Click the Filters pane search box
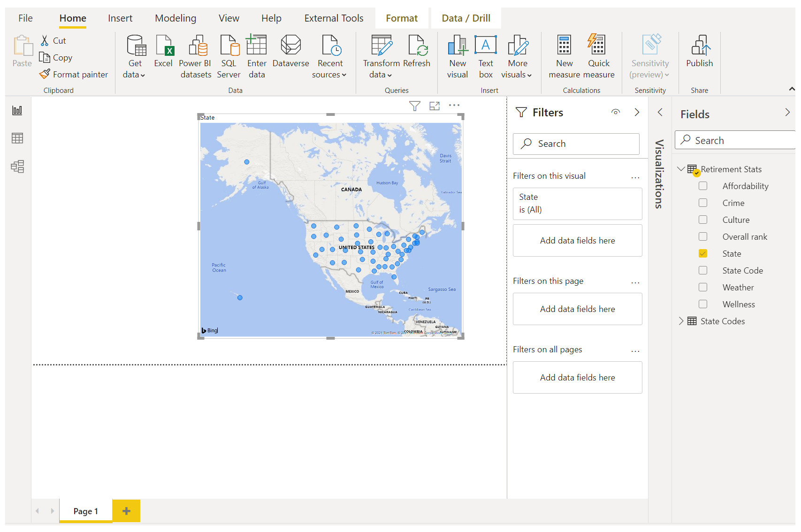The image size is (801, 532). click(576, 144)
